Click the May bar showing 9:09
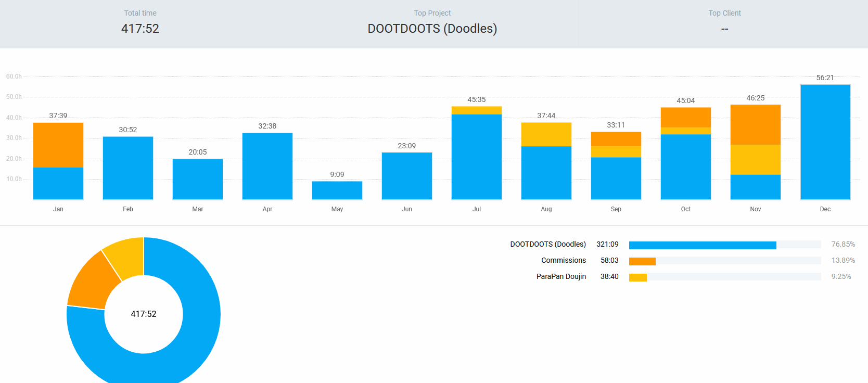Screen dimensions: 868x383 (337, 190)
